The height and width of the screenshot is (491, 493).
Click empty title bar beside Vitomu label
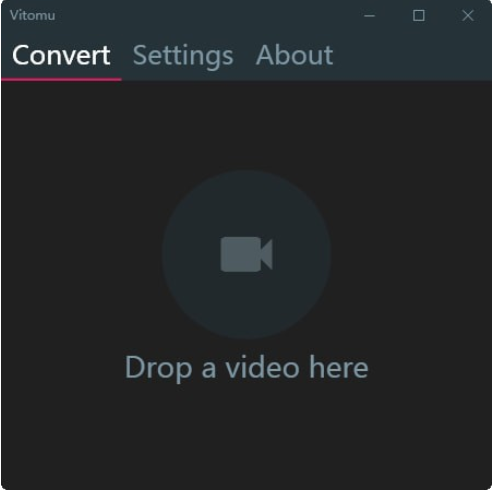click(200, 16)
